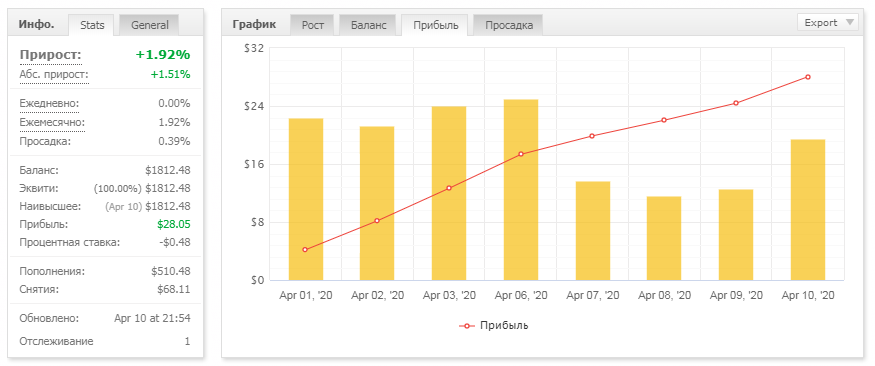Click the Apr 06 profit bar
This screenshot has height=366, width=875.
[x=521, y=190]
